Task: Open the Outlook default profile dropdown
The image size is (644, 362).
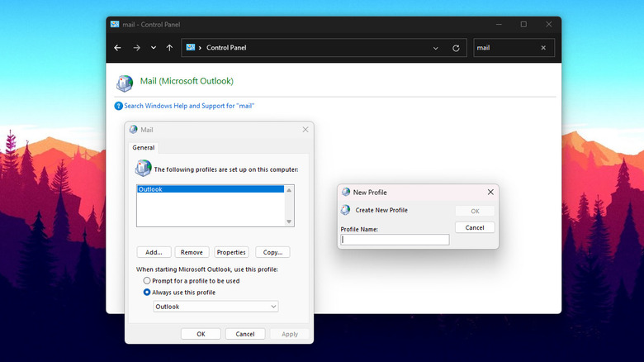Action: tap(215, 307)
